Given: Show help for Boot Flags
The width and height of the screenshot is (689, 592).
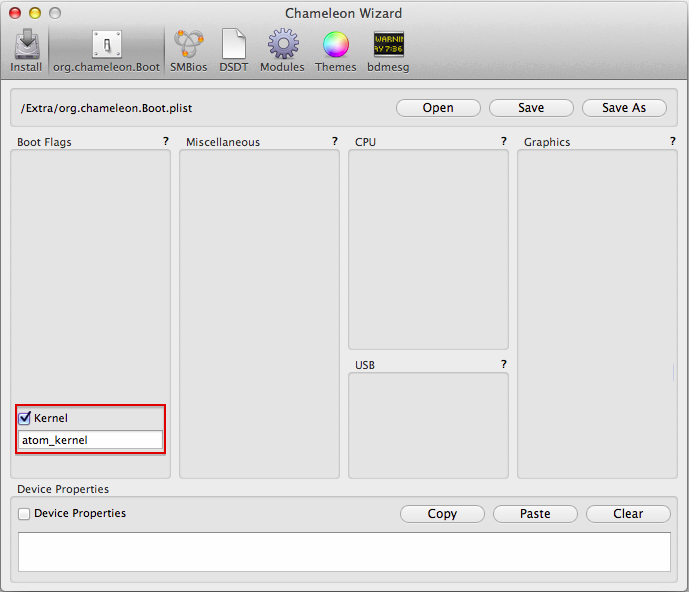Looking at the screenshot, I should pos(166,142).
